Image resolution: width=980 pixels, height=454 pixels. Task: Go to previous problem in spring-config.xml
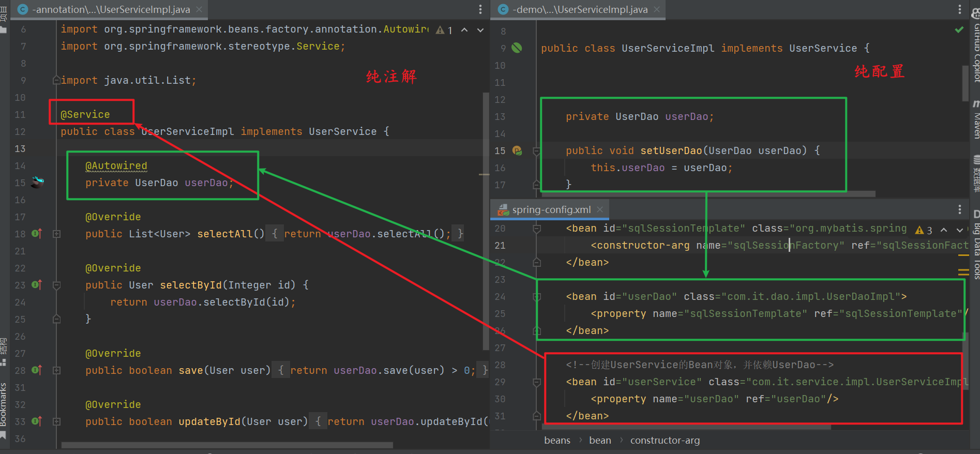tap(944, 230)
